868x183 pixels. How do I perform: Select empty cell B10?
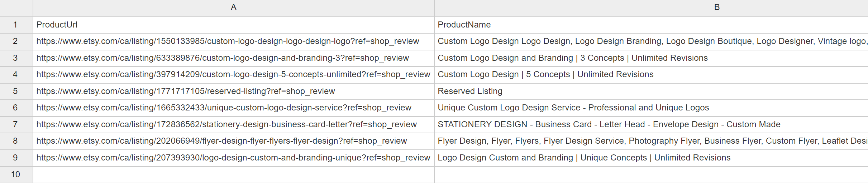(651, 174)
